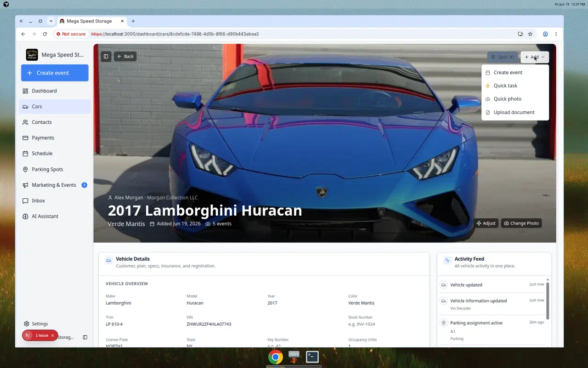
Task: Click the VIN value ZHWUR2ZF4HLA07743
Action: 209,324
